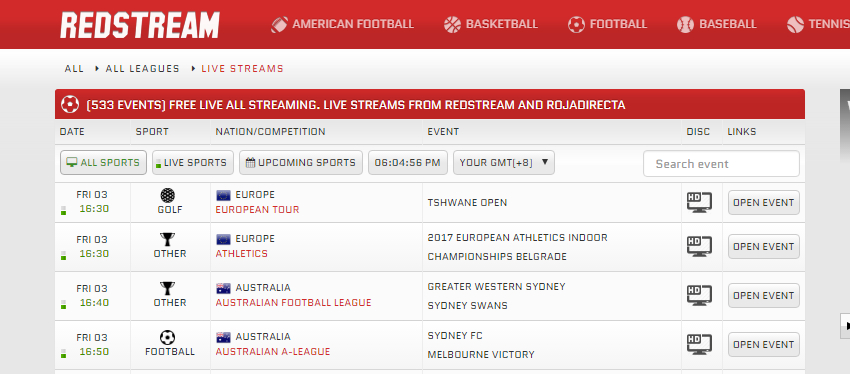The image size is (850, 374).
Task: Open the Your GMT(+8) timezone dropdown
Action: pos(504,163)
